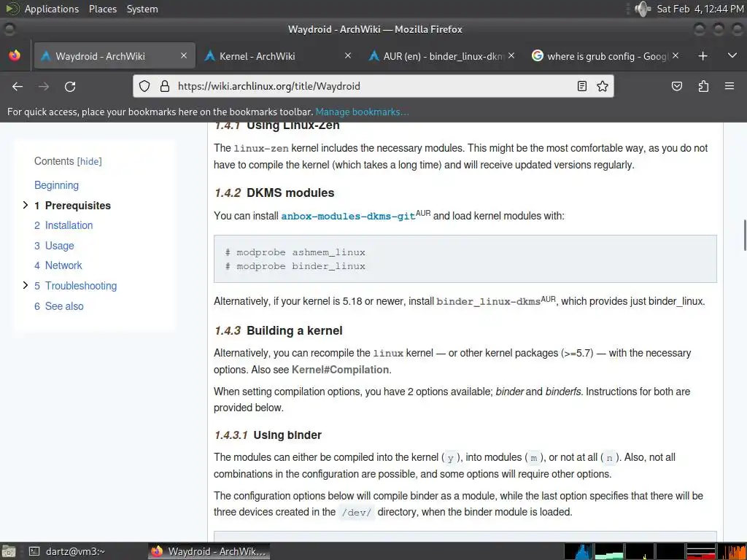The image size is (747, 560).
Task: Click the Building a kernel heading
Action: pos(295,330)
